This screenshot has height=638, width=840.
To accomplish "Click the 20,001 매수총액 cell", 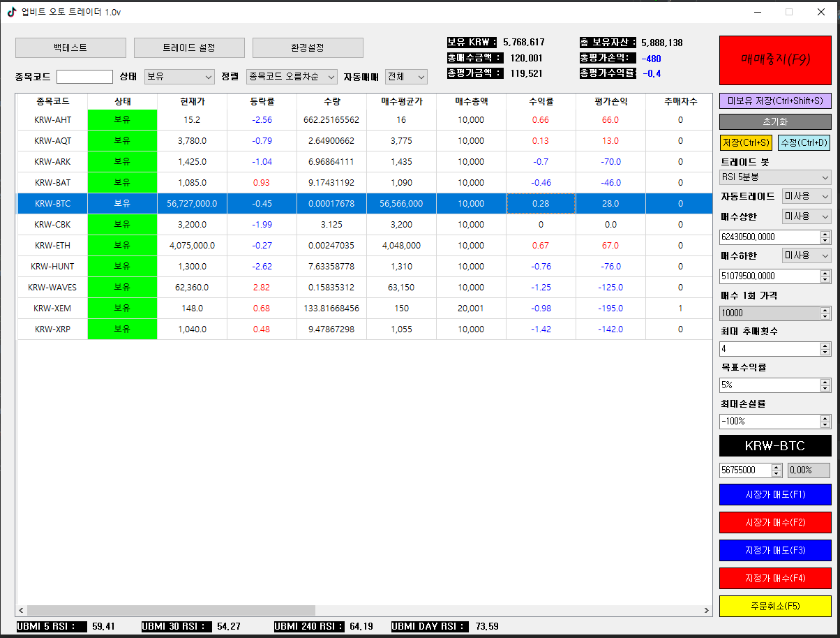I will [471, 309].
